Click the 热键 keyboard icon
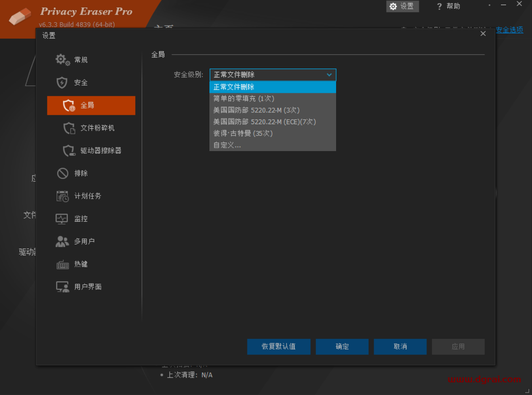The width and height of the screenshot is (532, 395). [x=62, y=264]
